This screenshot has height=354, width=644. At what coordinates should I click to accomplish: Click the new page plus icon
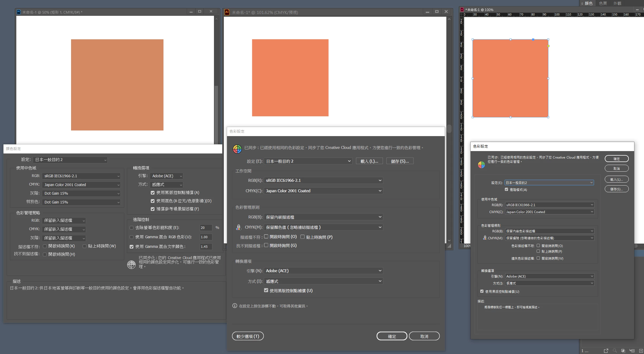coord(641,351)
